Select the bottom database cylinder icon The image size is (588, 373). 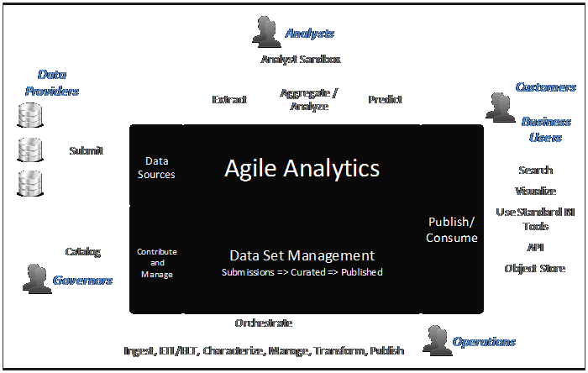tap(30, 184)
